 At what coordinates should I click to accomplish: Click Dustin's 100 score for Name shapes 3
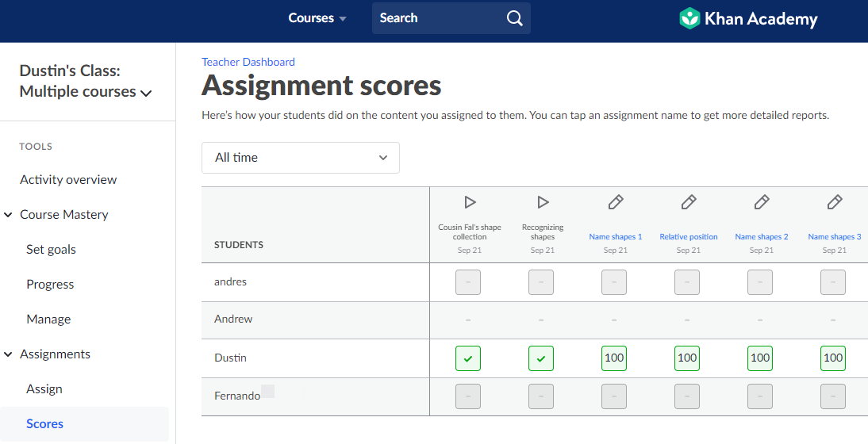(833, 358)
